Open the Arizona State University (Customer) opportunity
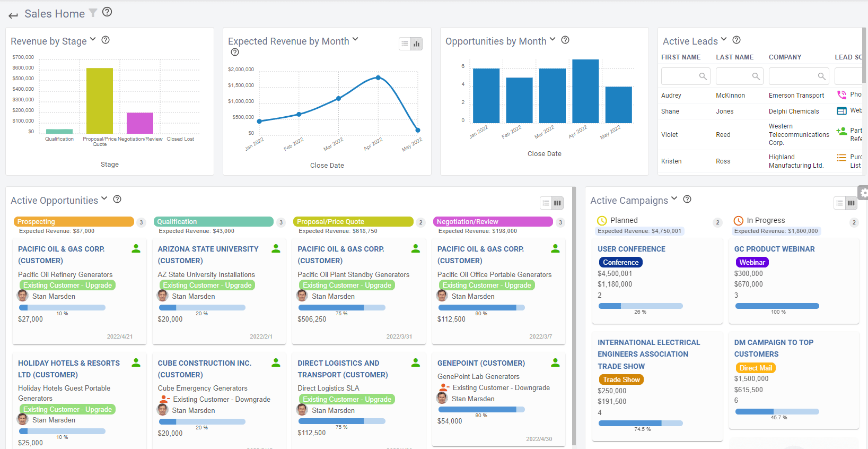Screen dimensions: 868x449 click(x=208, y=255)
